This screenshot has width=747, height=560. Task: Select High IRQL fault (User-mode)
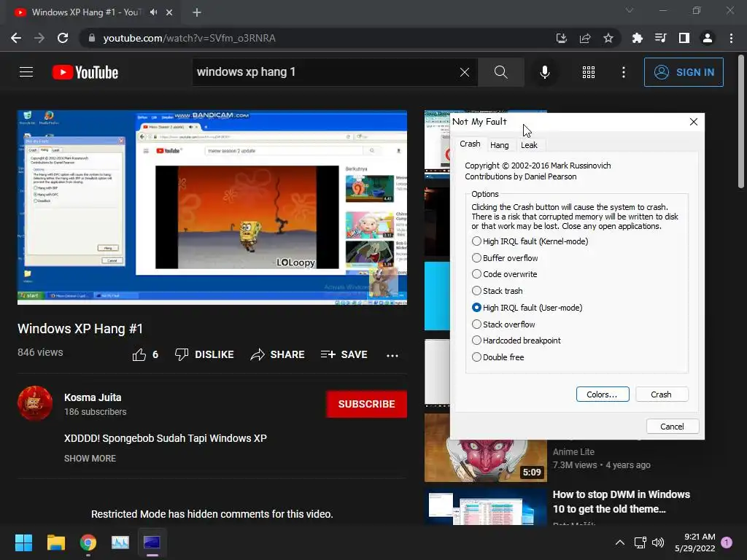527,308
